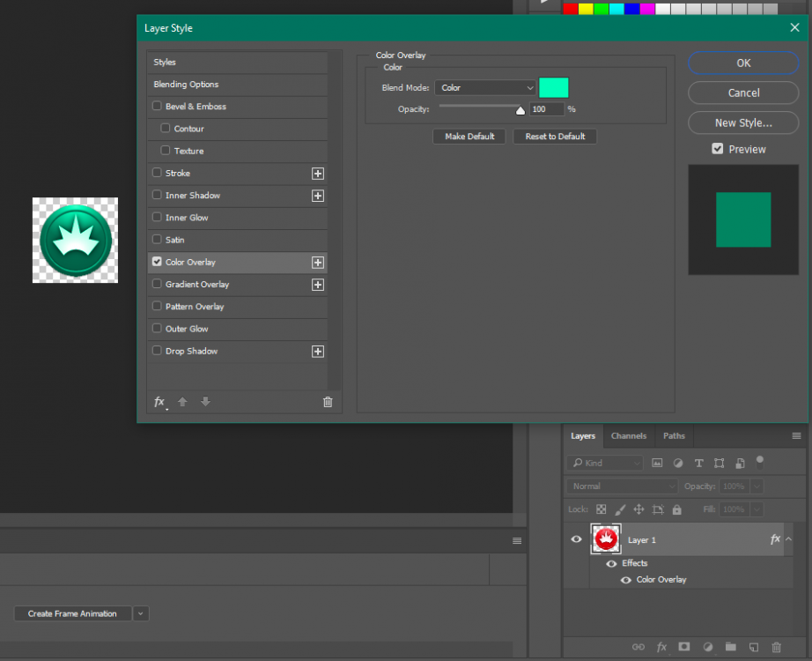Click Cancel in Layer Style dialog
This screenshot has width=812, height=661.
pos(743,93)
